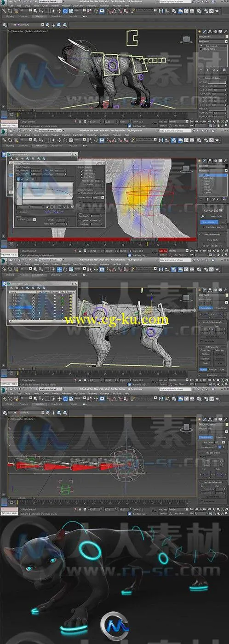Toggle the Mirror checkbox in Painter Options
This screenshot has width=229, height=644.
[18, 219]
